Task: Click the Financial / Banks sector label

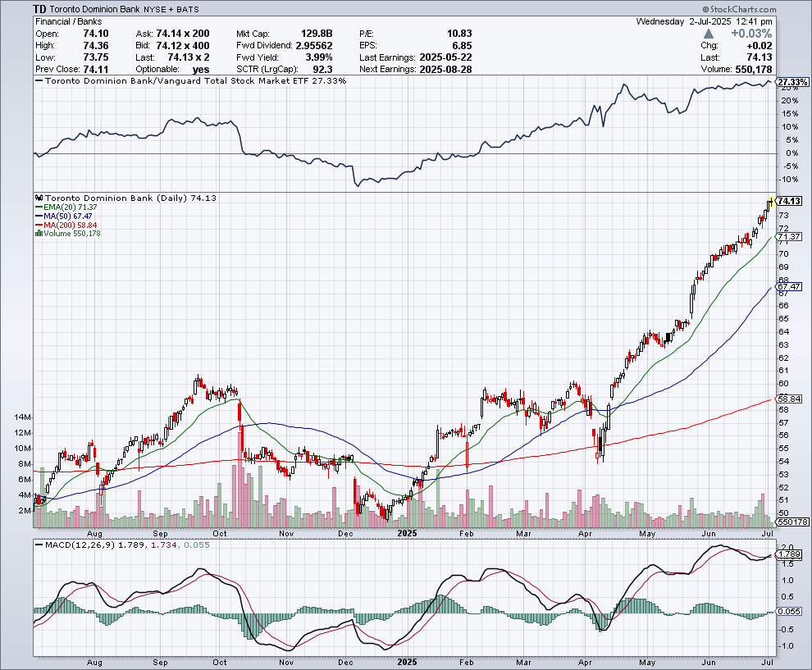Action: coord(68,21)
